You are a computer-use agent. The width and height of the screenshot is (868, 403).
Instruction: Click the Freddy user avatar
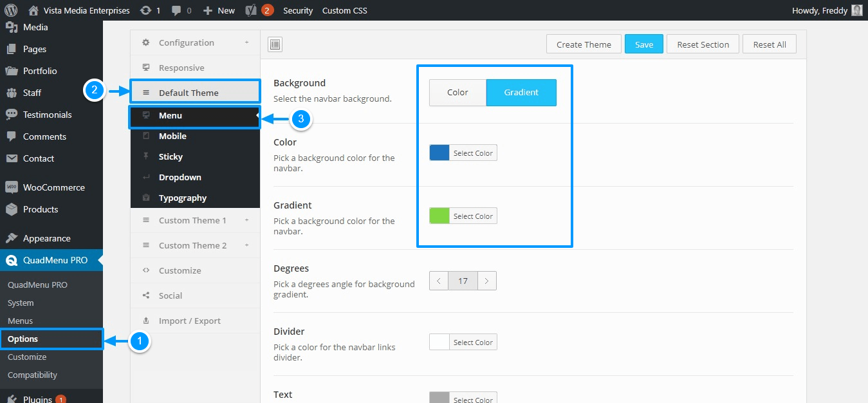point(856,10)
